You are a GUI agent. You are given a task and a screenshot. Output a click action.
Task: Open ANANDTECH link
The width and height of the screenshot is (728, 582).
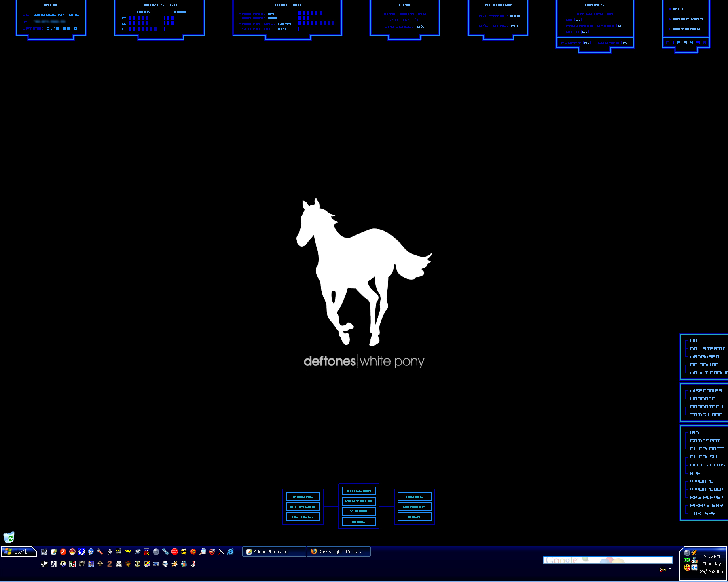click(707, 407)
